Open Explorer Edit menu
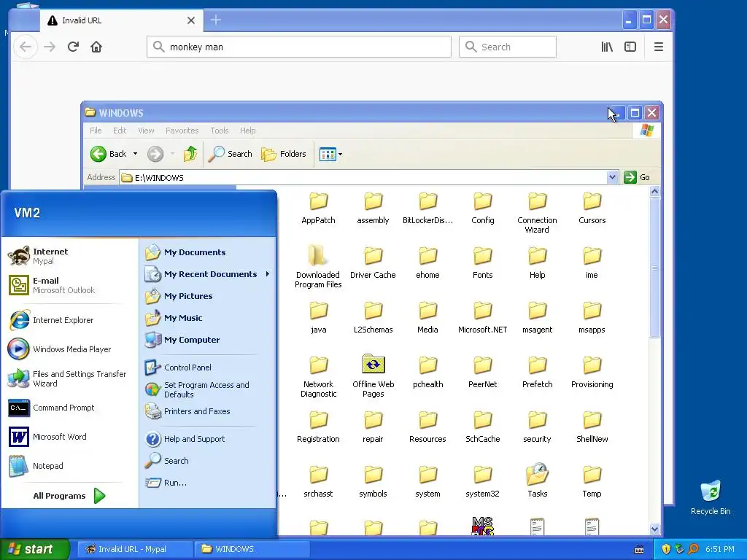This screenshot has width=747, height=560. [x=120, y=131]
